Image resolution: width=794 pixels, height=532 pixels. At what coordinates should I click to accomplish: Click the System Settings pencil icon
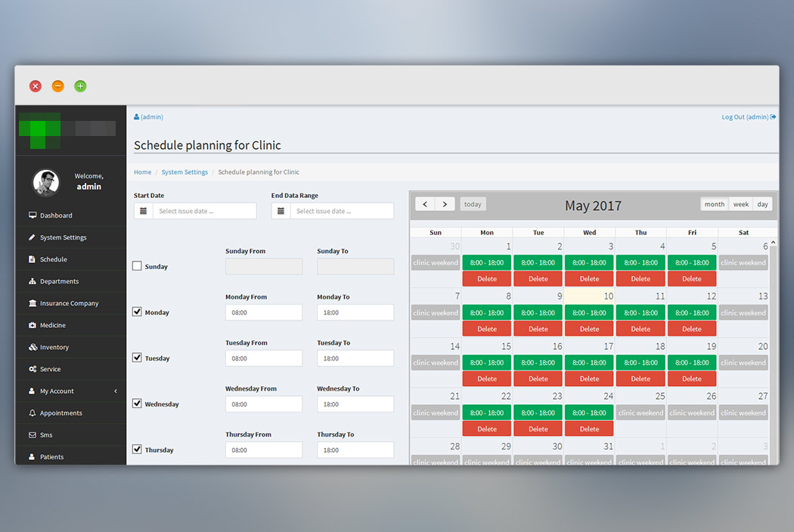[x=32, y=237]
